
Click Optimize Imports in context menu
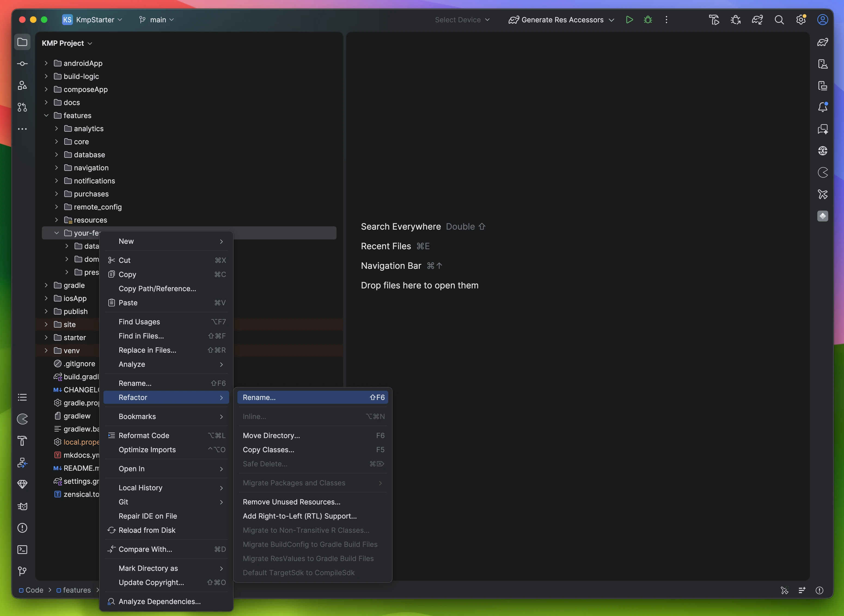166,450
